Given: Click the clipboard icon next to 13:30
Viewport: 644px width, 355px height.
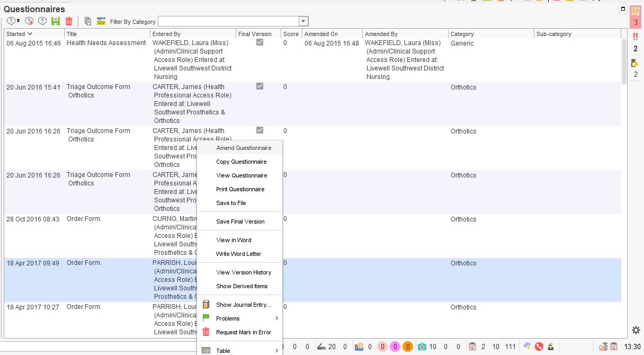Looking at the screenshot, I should pos(614,347).
